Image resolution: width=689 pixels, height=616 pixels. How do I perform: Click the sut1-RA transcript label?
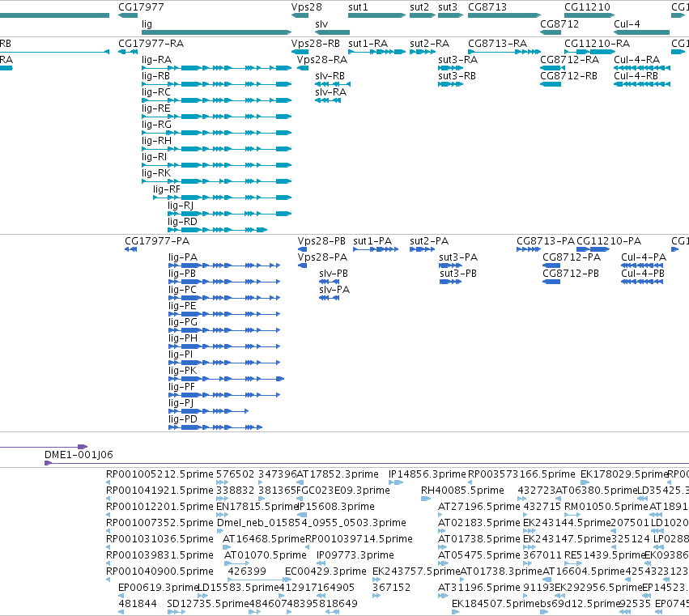(368, 44)
